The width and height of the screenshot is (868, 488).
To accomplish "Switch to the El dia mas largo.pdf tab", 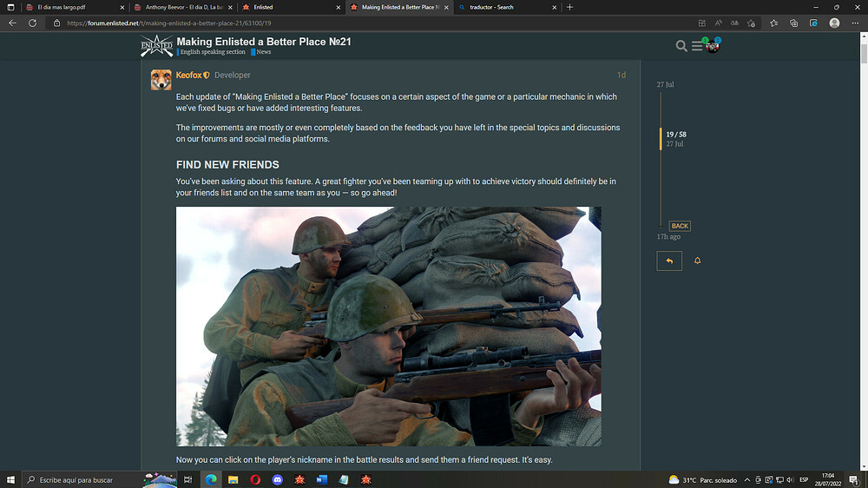I will [x=76, y=7].
